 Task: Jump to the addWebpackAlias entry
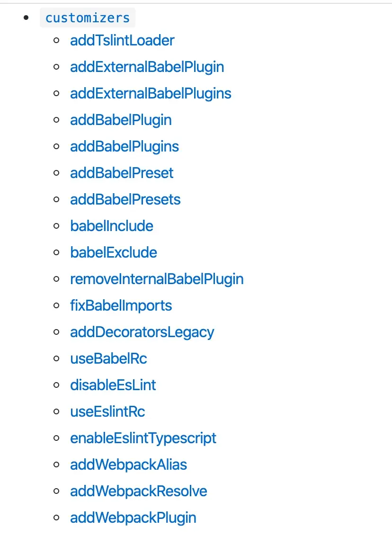pyautogui.click(x=128, y=465)
